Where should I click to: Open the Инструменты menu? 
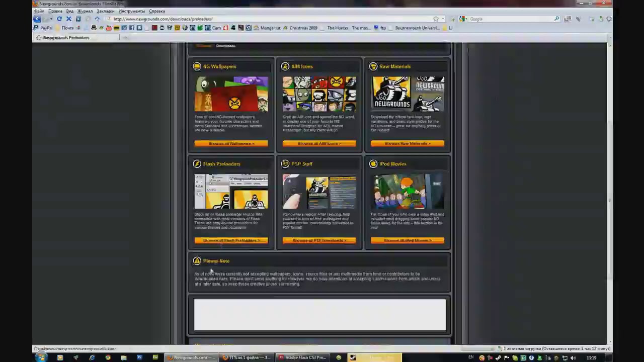click(x=132, y=11)
